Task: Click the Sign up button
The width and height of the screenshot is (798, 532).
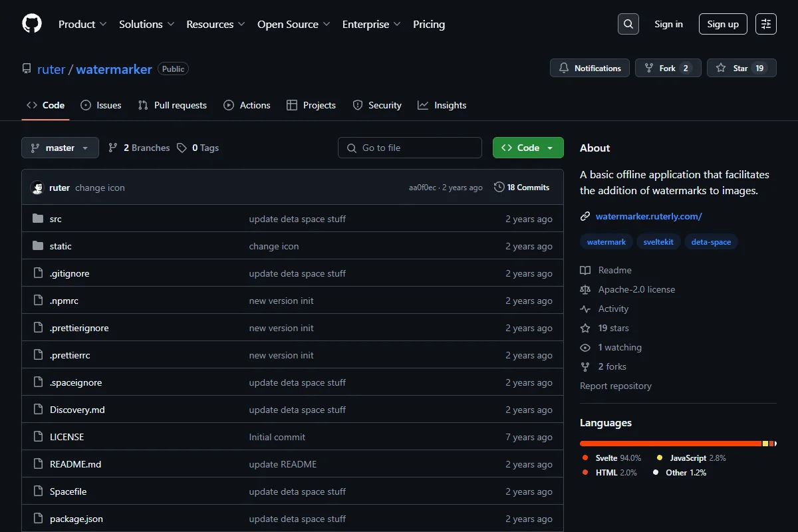Action: pos(723,24)
